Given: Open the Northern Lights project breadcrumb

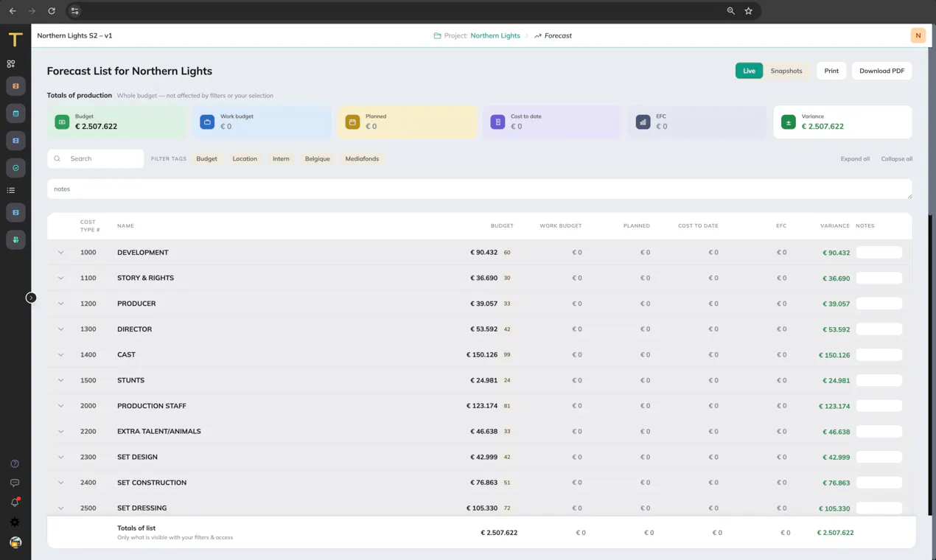Looking at the screenshot, I should point(495,35).
